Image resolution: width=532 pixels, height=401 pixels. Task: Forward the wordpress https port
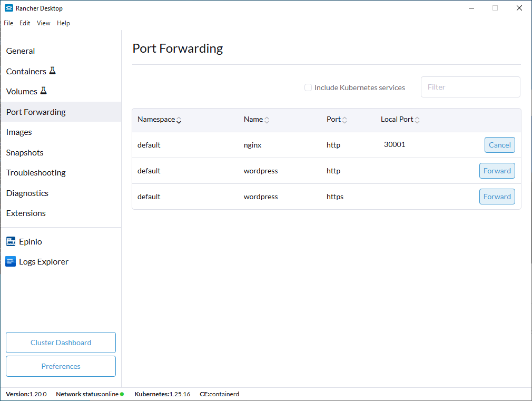click(x=497, y=197)
